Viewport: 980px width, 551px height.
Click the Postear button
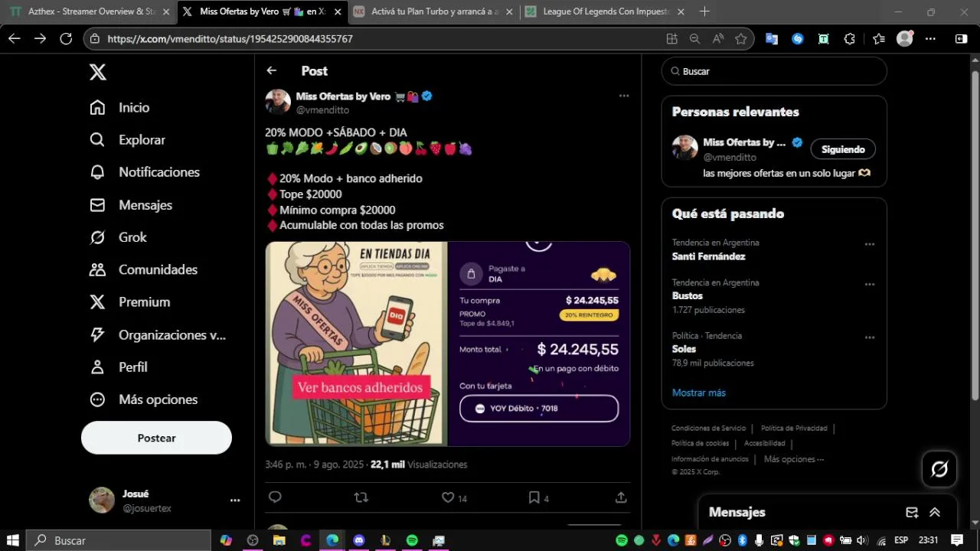(x=156, y=438)
